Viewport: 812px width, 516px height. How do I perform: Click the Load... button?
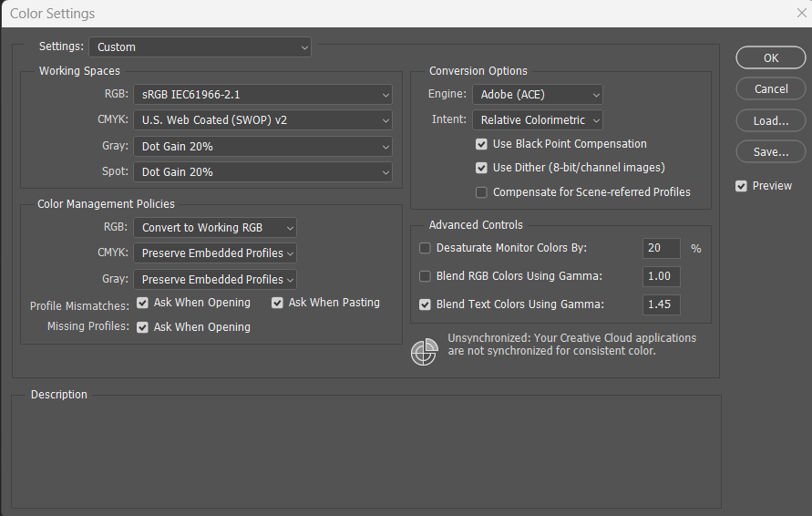(x=771, y=120)
